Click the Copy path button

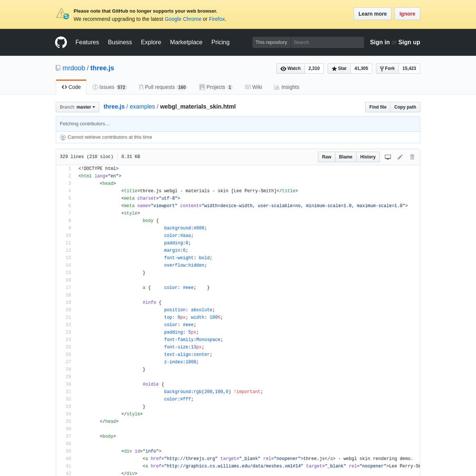(405, 107)
